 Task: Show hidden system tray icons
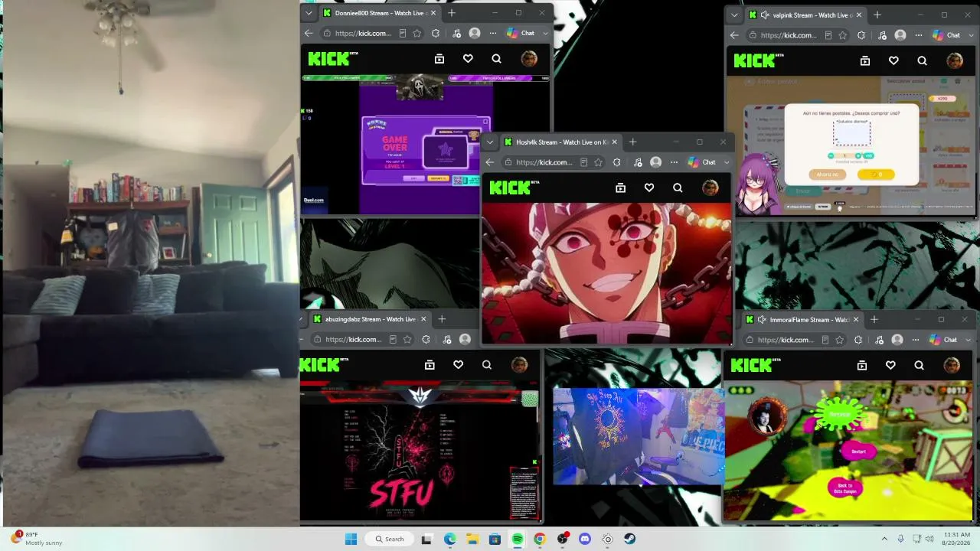(884, 539)
